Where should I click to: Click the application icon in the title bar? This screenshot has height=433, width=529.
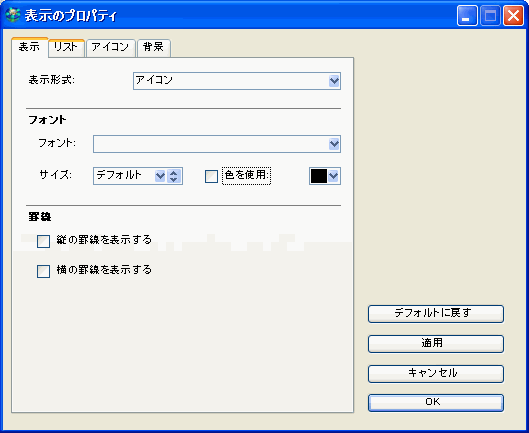[x=13, y=15]
